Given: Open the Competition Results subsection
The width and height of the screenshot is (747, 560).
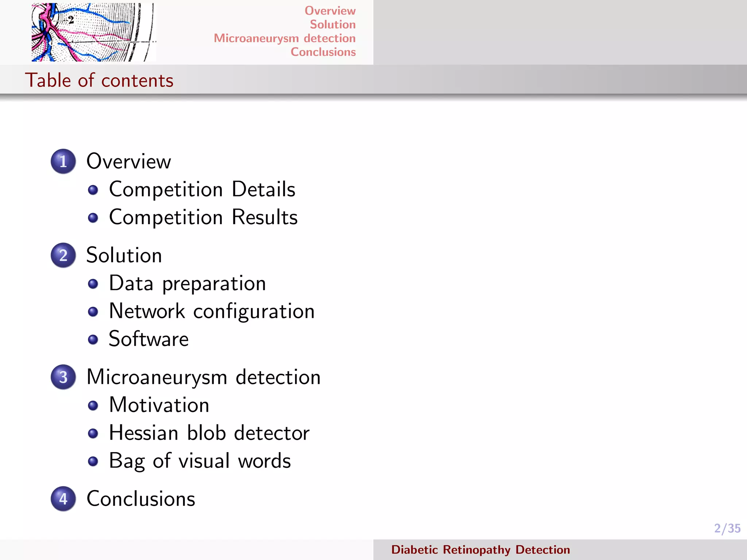Looking at the screenshot, I should (x=203, y=217).
